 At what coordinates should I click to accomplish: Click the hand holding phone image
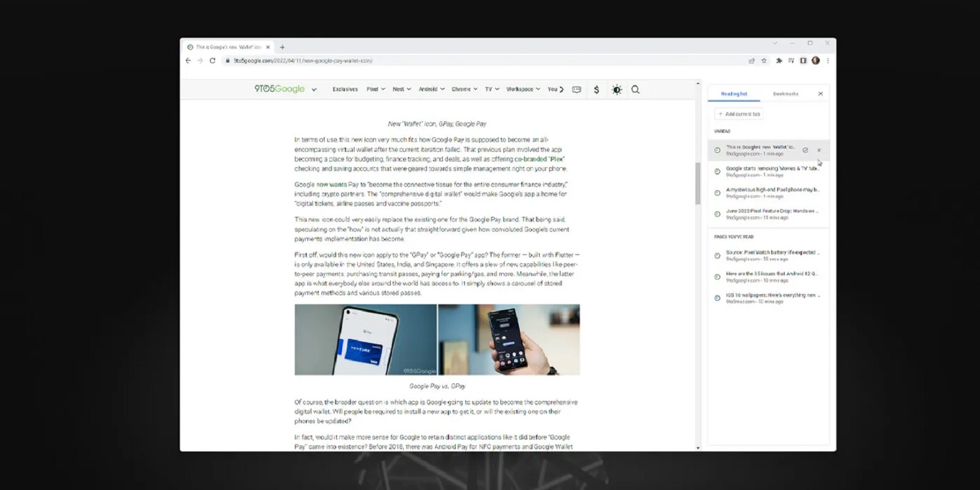click(x=509, y=340)
